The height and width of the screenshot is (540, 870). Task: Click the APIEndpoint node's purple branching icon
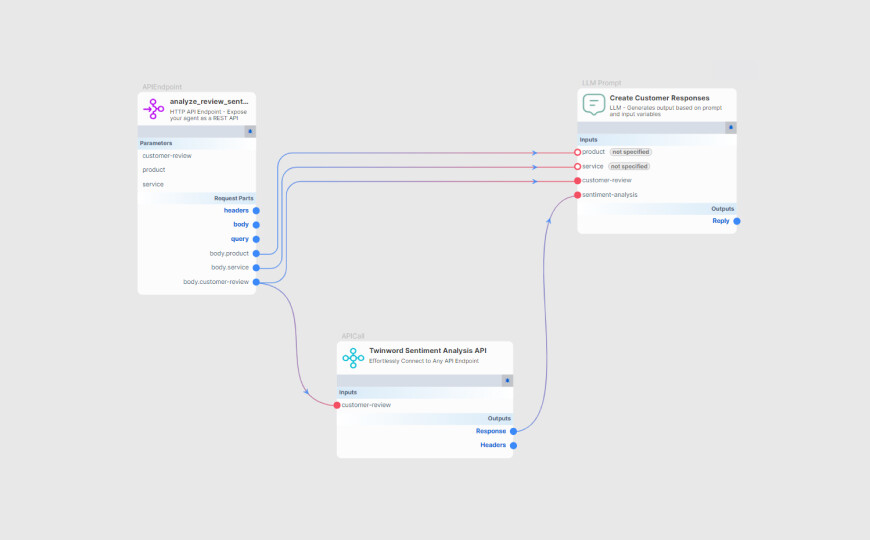153,109
